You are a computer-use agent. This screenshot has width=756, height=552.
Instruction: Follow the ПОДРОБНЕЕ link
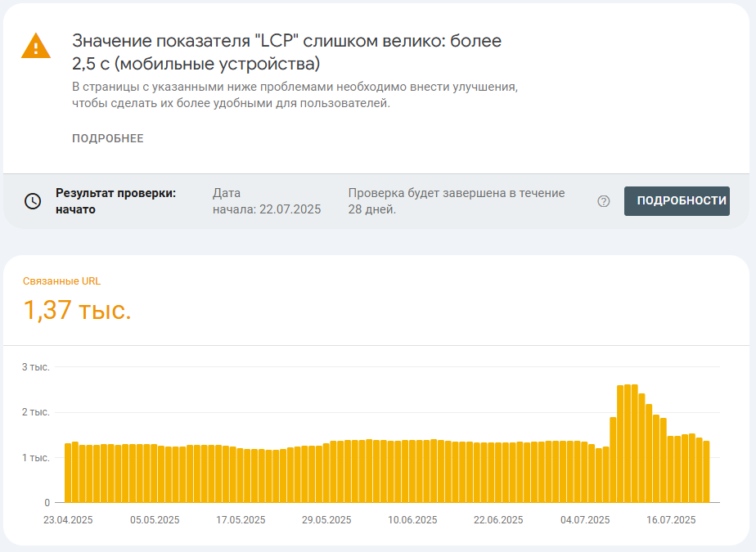(108, 138)
